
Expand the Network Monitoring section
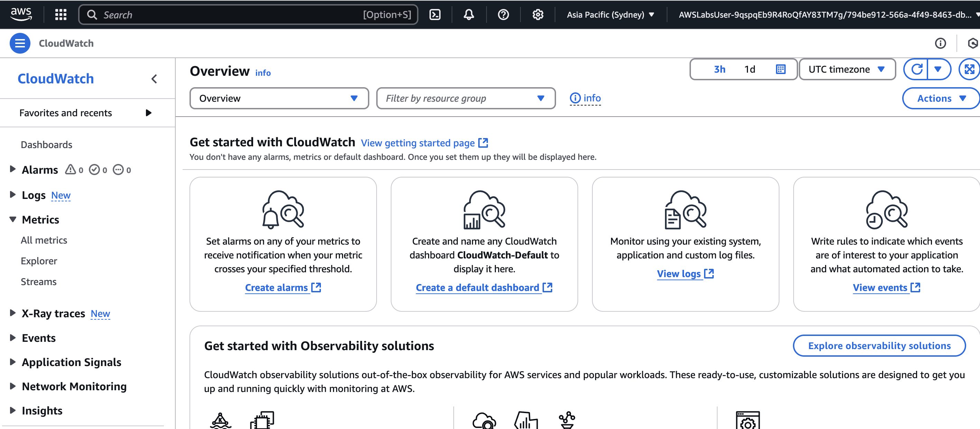[x=12, y=386]
